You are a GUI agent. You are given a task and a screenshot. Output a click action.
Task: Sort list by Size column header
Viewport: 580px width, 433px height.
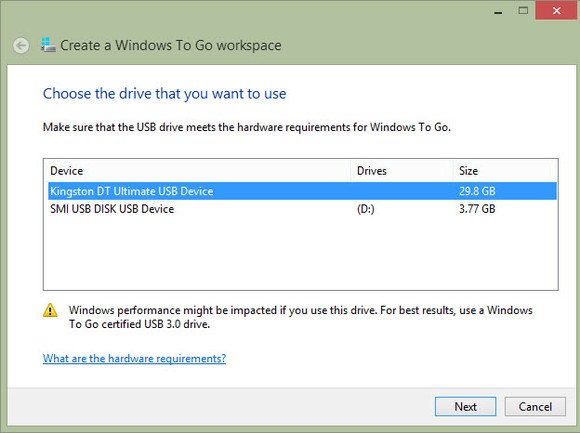(505, 171)
